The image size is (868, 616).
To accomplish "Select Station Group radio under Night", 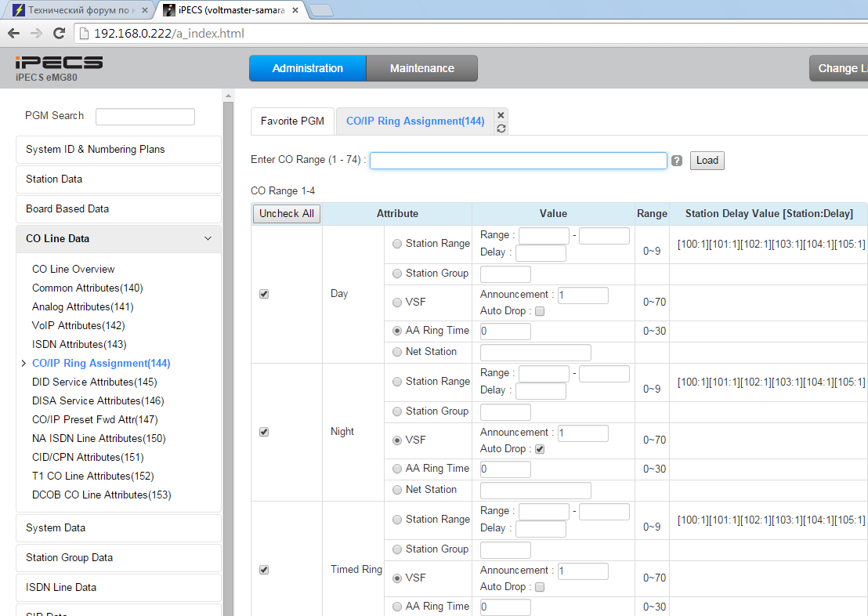I will coord(397,411).
